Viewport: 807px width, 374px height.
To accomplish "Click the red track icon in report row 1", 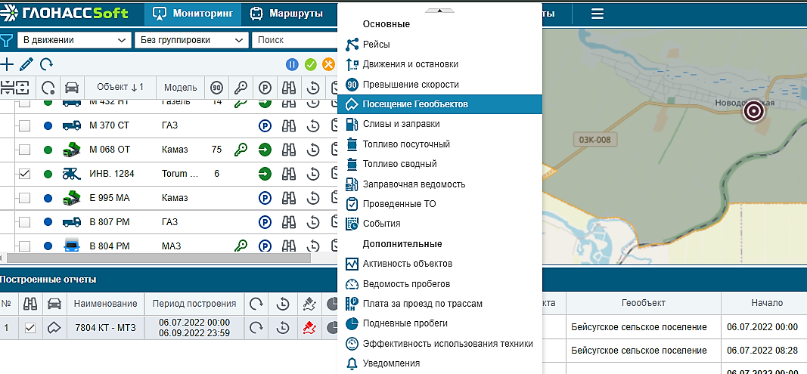I will [x=308, y=327].
